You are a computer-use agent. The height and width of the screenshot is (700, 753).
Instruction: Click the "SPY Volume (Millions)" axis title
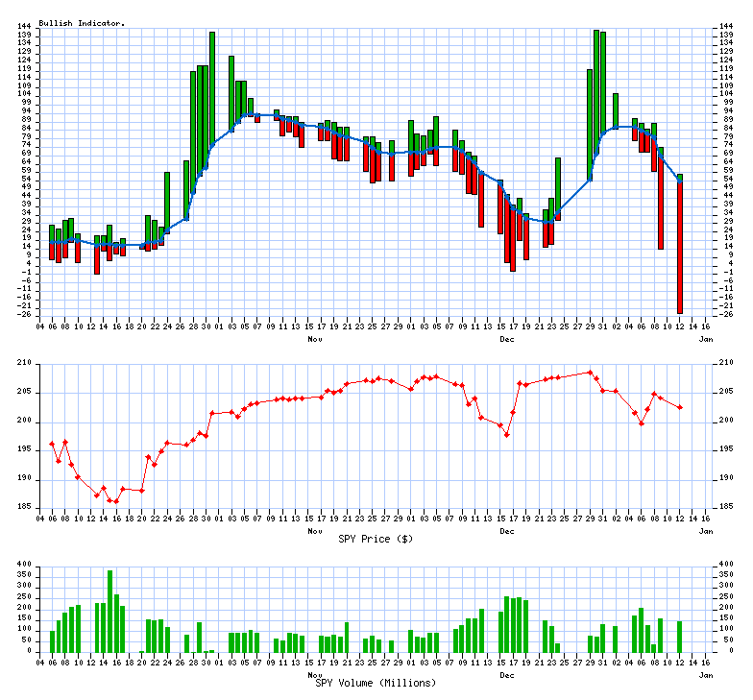point(376,683)
